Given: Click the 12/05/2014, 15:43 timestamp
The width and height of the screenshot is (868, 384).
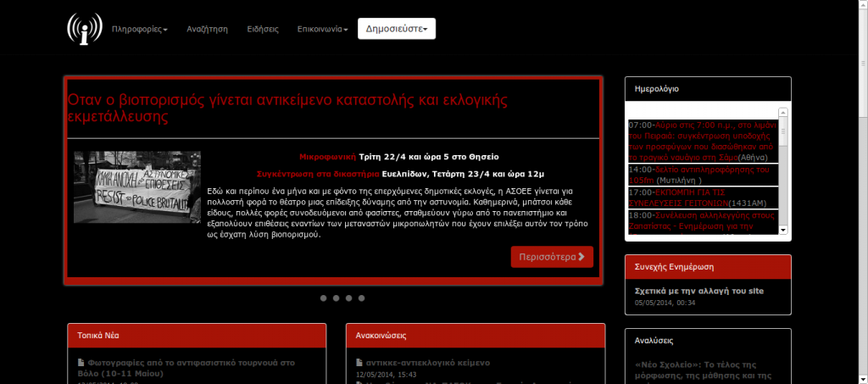Looking at the screenshot, I should 386,375.
